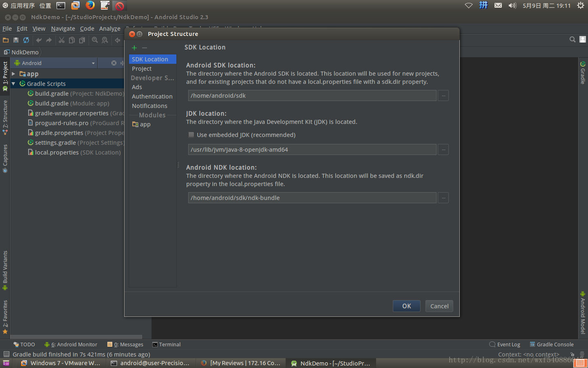588x368 pixels.
Task: Click the green plus add module icon
Action: tap(134, 48)
